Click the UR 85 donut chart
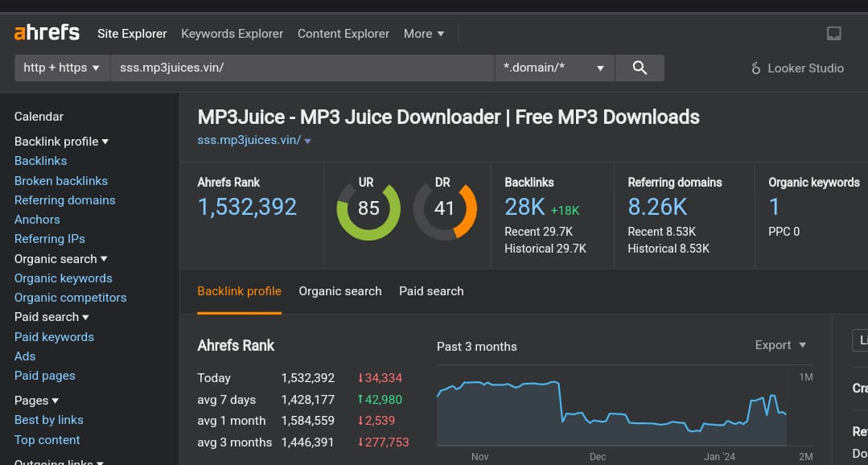The image size is (868, 465). [x=368, y=209]
